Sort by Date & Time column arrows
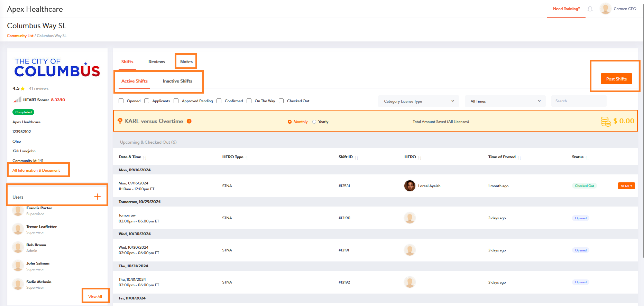 [x=145, y=157]
